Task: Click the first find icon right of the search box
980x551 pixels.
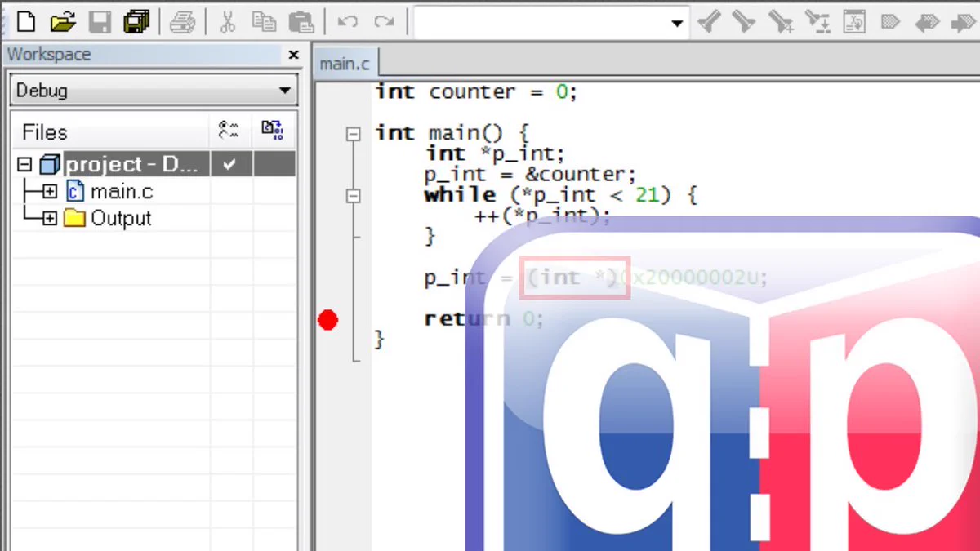Action: [x=708, y=22]
